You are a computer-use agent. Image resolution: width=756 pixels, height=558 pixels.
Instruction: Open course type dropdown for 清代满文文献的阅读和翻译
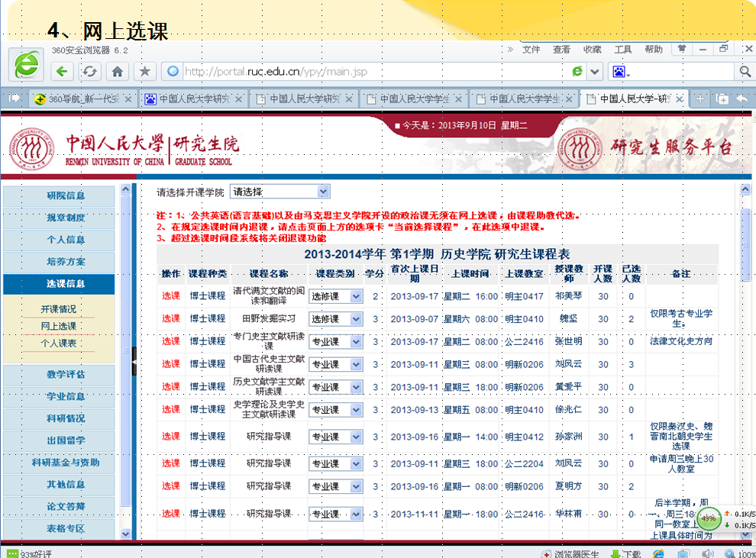355,296
